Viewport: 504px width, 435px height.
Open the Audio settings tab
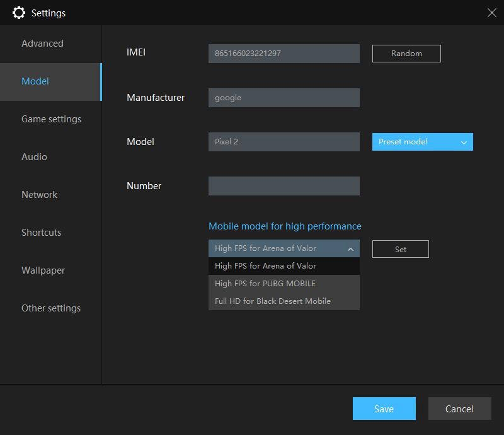pos(34,157)
